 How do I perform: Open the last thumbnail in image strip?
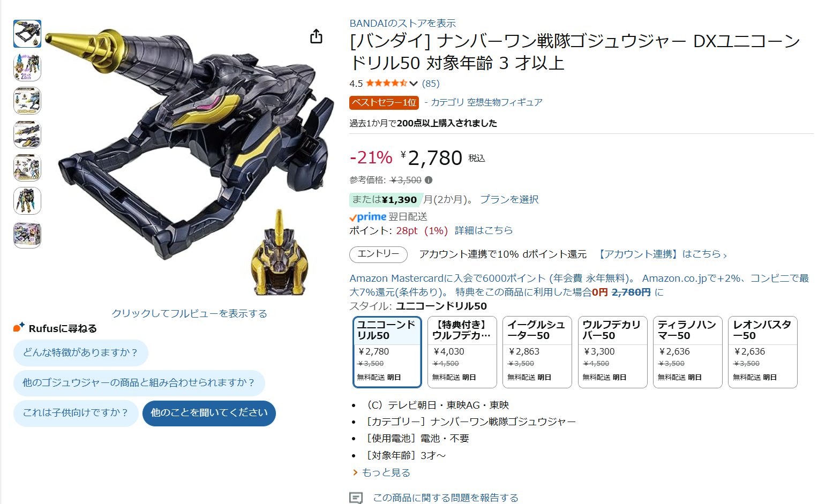click(x=27, y=235)
